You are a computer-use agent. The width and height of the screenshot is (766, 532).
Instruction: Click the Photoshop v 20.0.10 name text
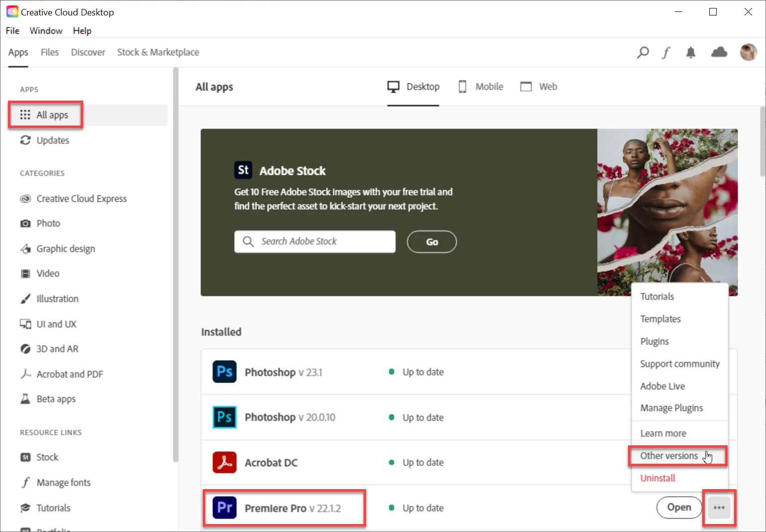pos(290,417)
